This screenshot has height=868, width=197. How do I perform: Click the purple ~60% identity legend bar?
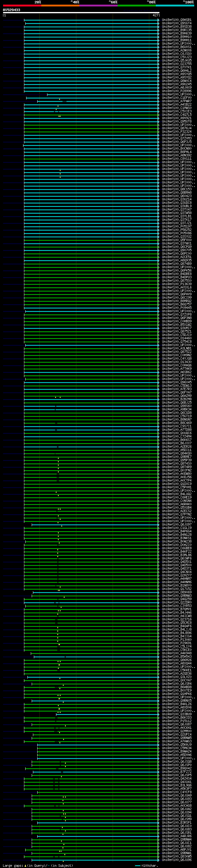tap(99, 6)
